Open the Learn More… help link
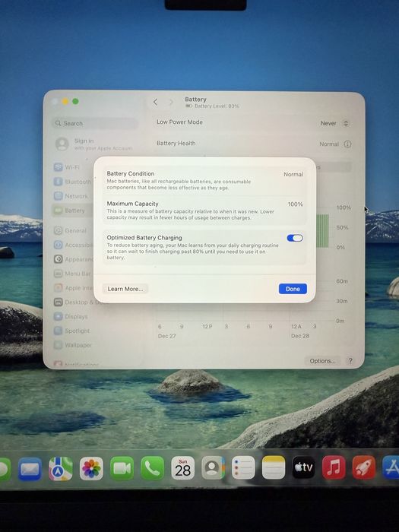This screenshot has width=399, height=532. pos(125,289)
